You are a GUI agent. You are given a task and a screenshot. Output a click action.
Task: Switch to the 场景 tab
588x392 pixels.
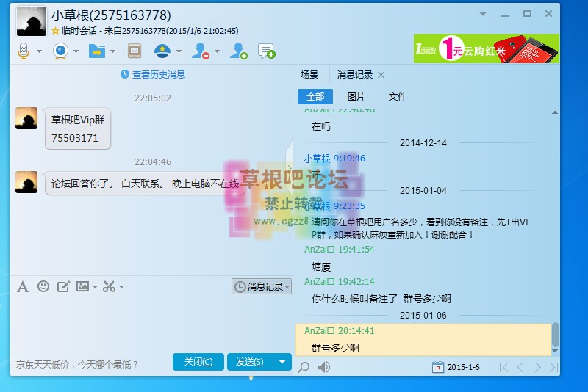coord(309,74)
